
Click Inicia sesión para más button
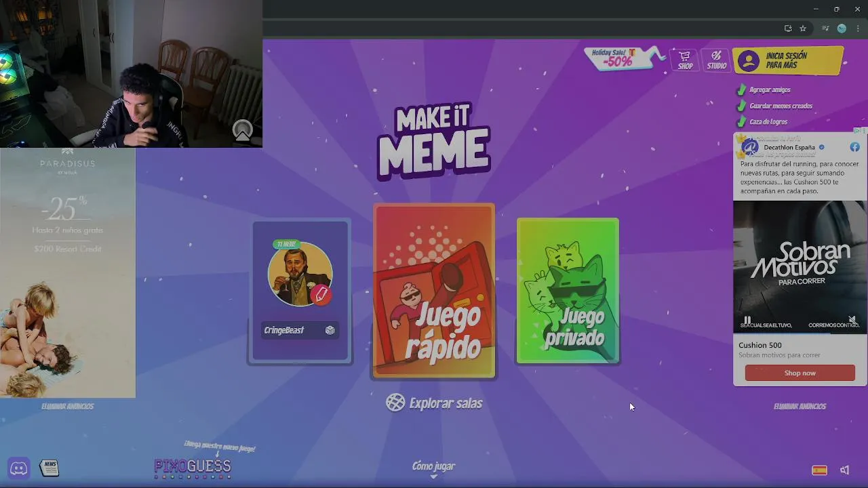[x=789, y=61]
